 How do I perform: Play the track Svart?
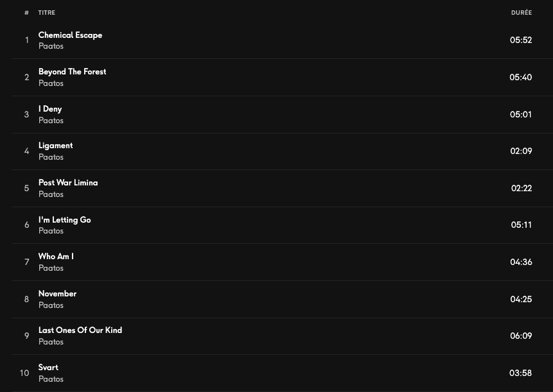[48, 368]
